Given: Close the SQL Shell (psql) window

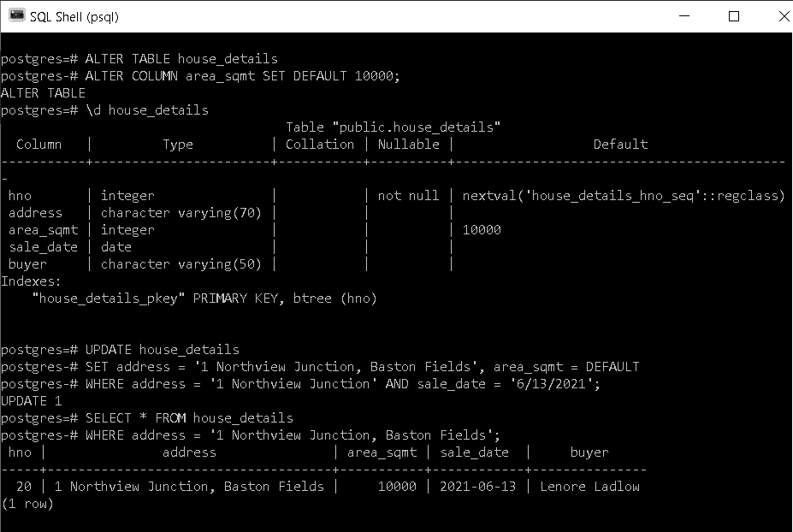Looking at the screenshot, I should [784, 16].
